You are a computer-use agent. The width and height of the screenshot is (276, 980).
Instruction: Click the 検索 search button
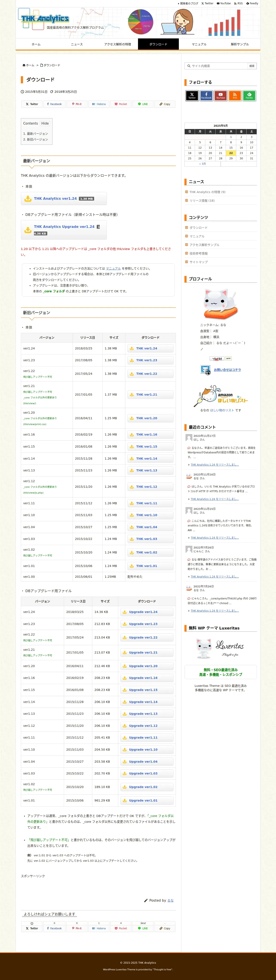(252, 66)
